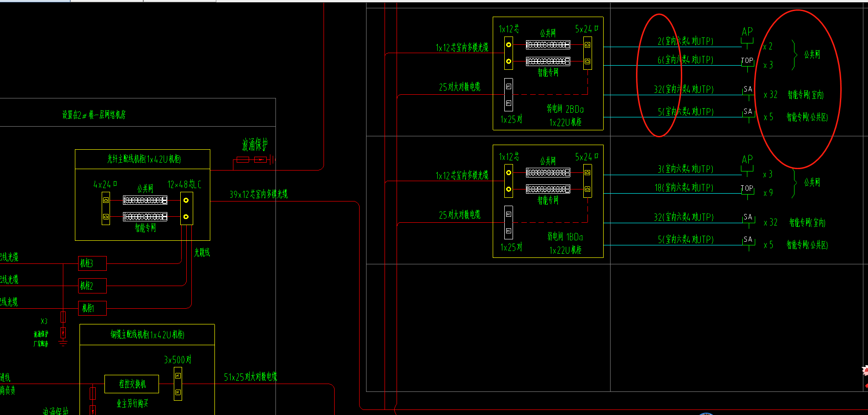Select the x 9 quantity text
The height and width of the screenshot is (415, 868).
coord(768,193)
